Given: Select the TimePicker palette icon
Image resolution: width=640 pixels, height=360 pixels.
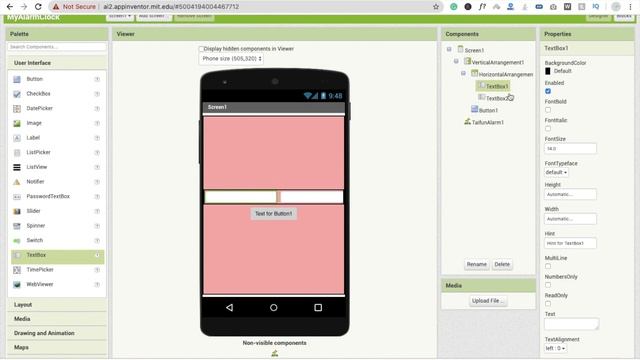Looking at the screenshot, I should click(17, 270).
